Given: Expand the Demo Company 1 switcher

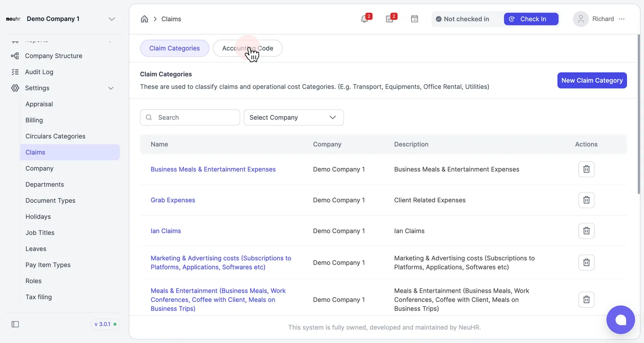Looking at the screenshot, I should pyautogui.click(x=112, y=19).
